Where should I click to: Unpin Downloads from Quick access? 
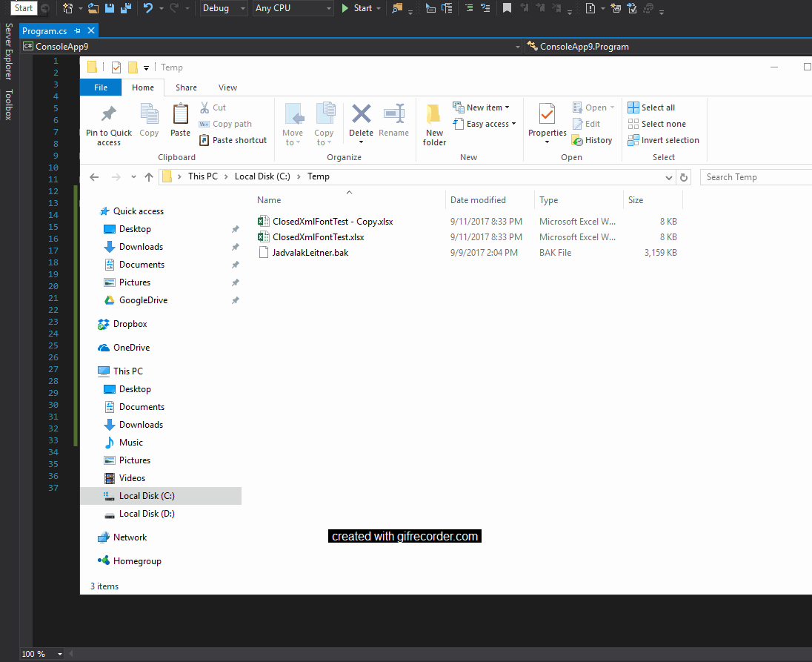pos(235,247)
